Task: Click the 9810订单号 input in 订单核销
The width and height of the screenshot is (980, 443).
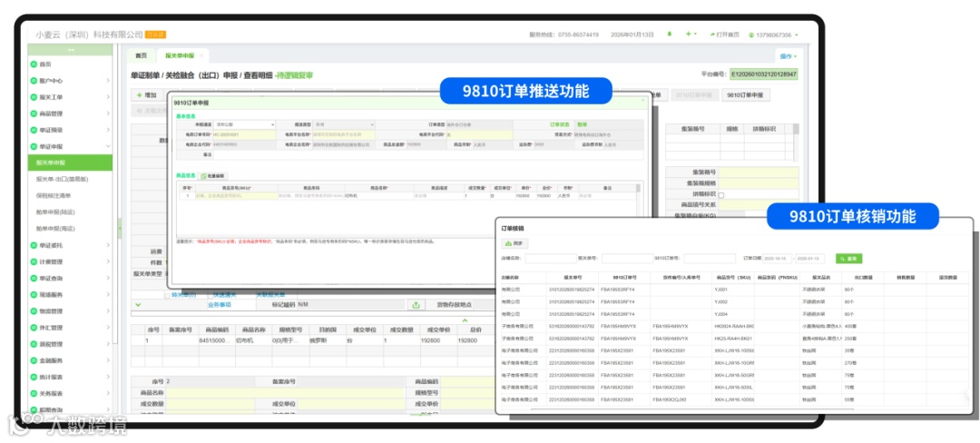Action: (710, 258)
